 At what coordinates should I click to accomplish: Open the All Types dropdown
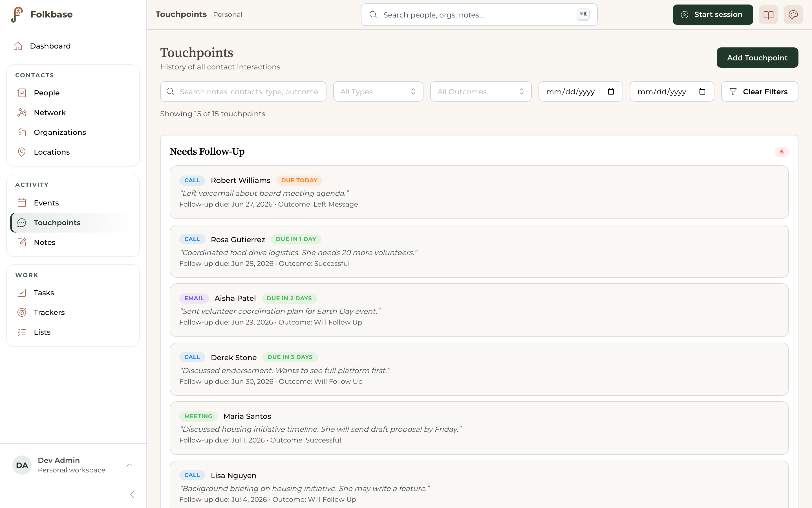tap(378, 92)
